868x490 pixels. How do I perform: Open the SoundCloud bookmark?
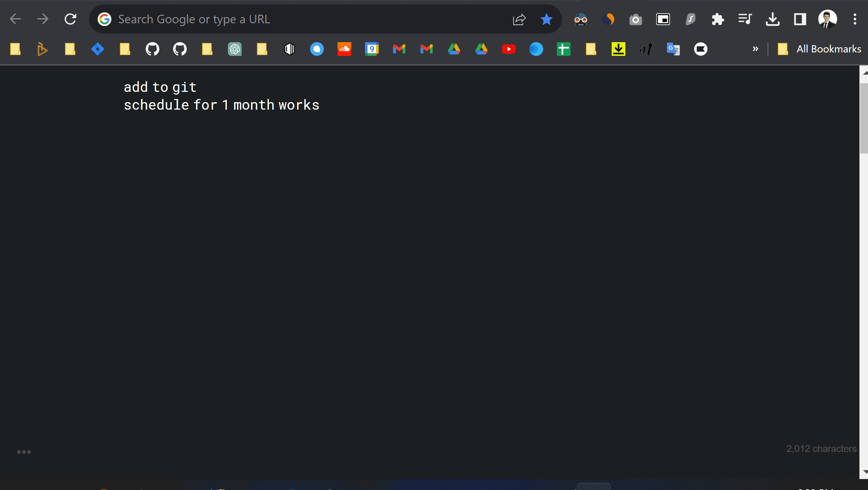tap(344, 49)
